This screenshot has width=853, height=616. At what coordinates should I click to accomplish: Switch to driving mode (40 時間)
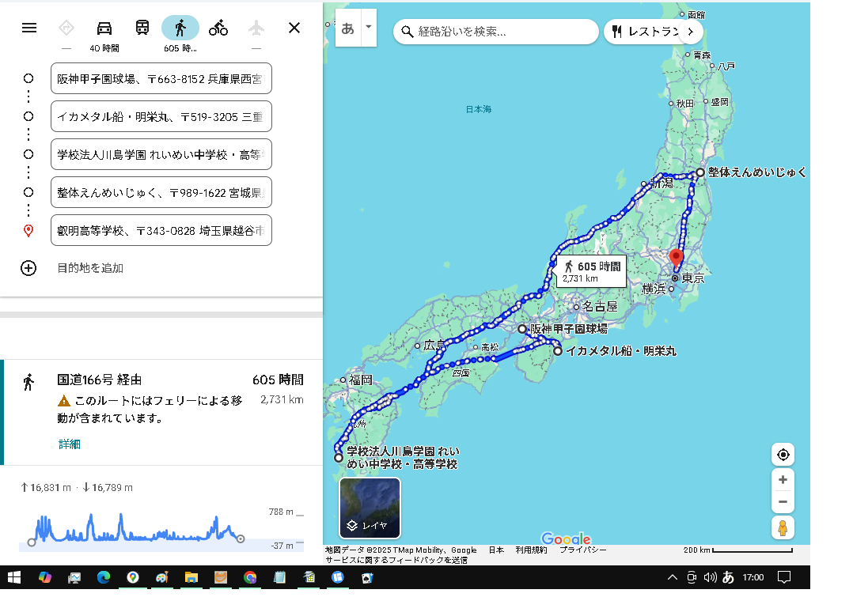(104, 28)
